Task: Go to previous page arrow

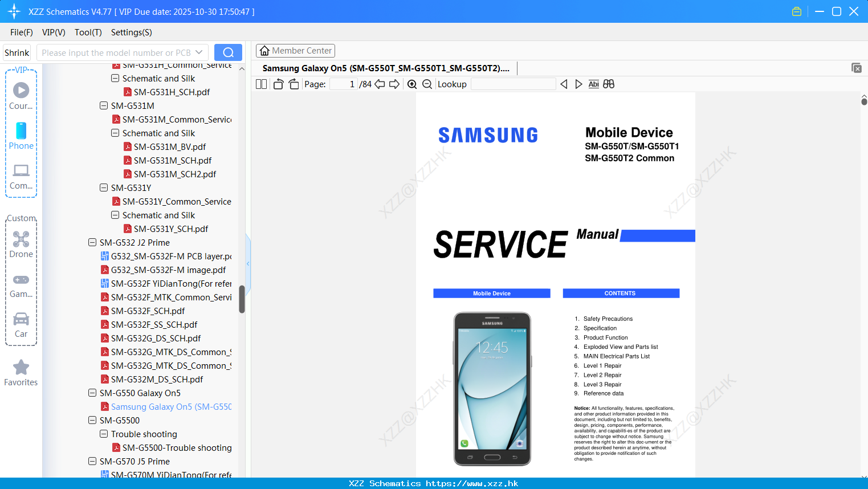Action: click(380, 84)
